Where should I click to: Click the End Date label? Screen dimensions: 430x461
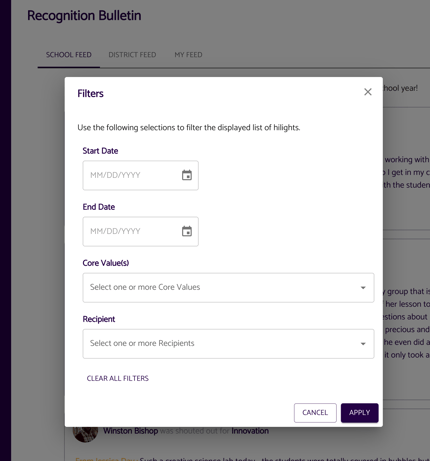(x=99, y=207)
